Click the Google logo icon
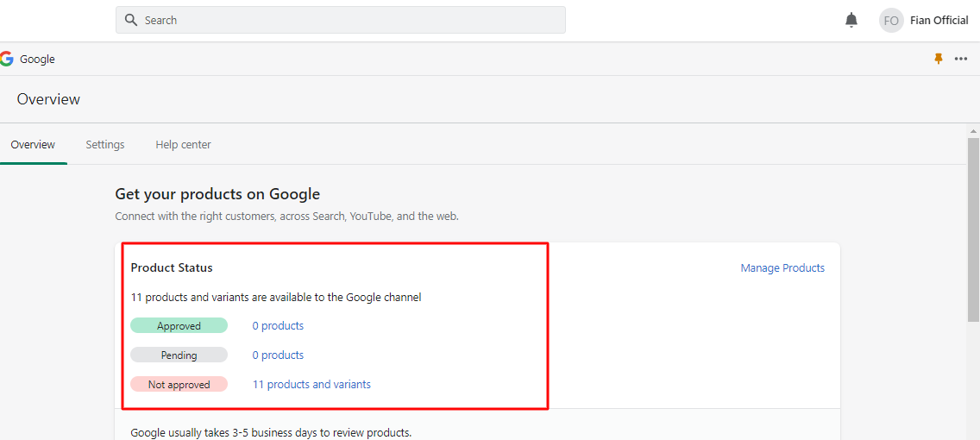980x440 pixels. (7, 59)
